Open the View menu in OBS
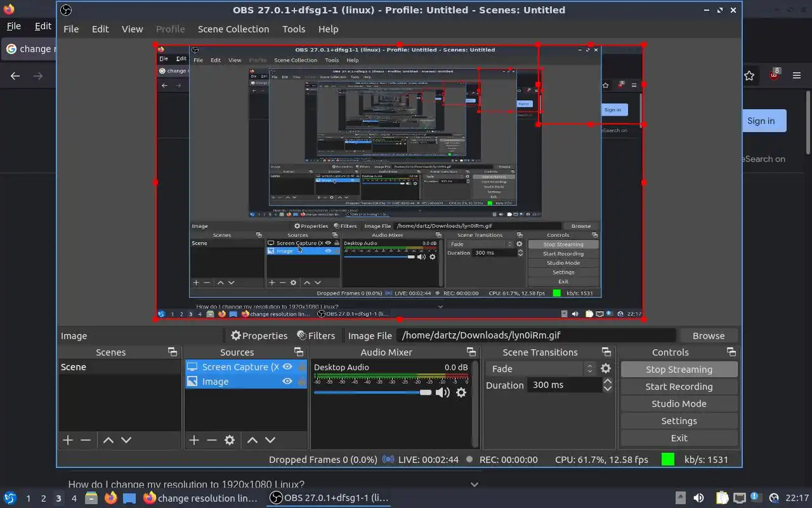This screenshot has width=812, height=508. pyautogui.click(x=132, y=29)
